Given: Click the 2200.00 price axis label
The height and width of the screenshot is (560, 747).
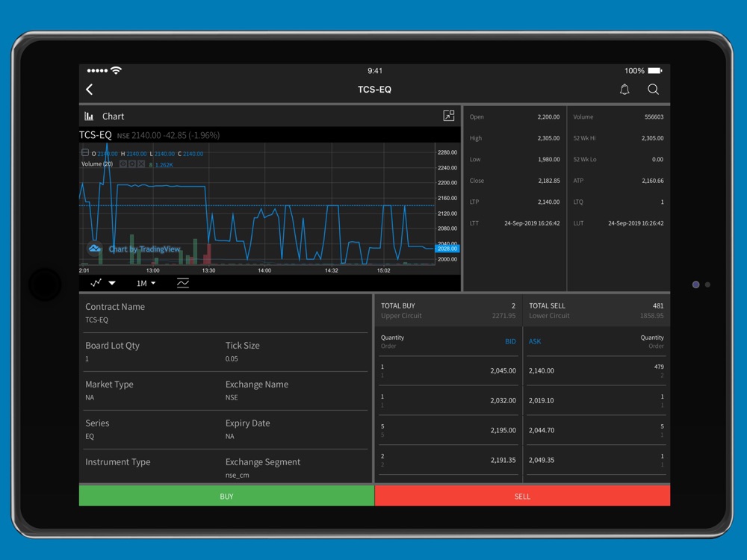Looking at the screenshot, I should (x=447, y=183).
